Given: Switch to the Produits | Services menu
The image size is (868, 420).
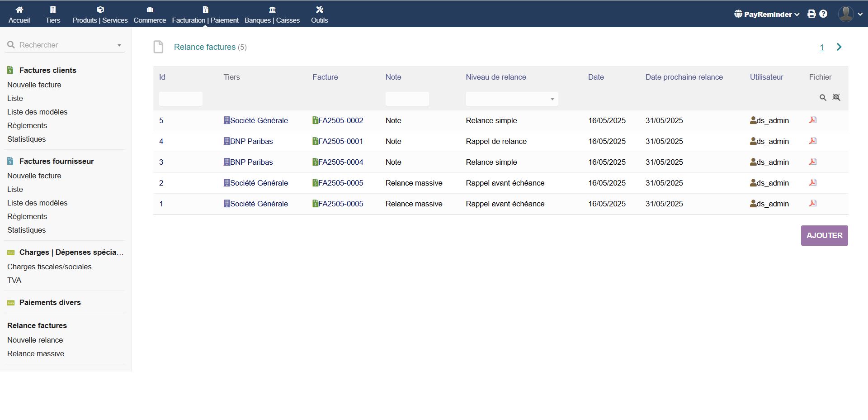Looking at the screenshot, I should (x=100, y=14).
